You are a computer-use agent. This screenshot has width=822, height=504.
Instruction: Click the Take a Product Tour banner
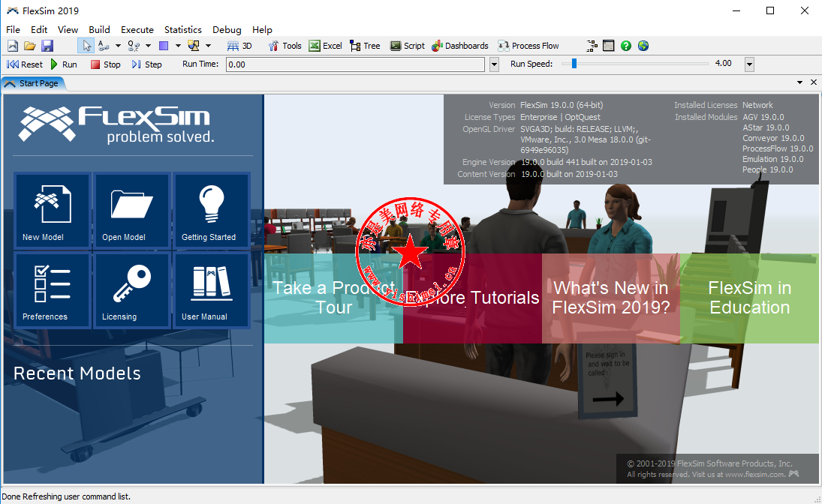pos(333,298)
